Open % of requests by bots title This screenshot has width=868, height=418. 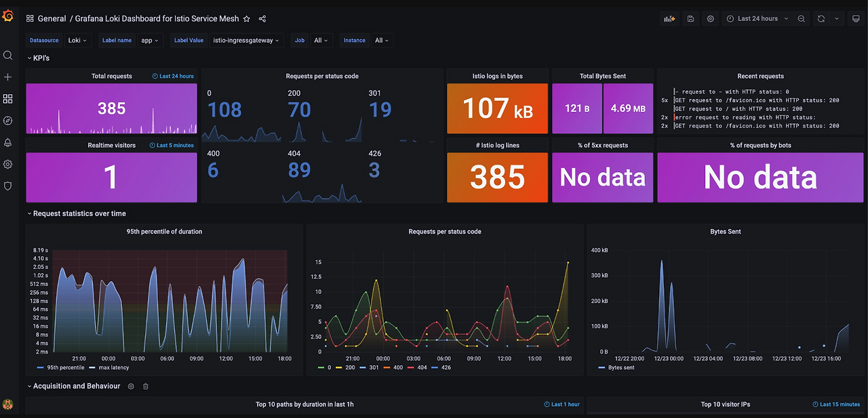(x=760, y=146)
